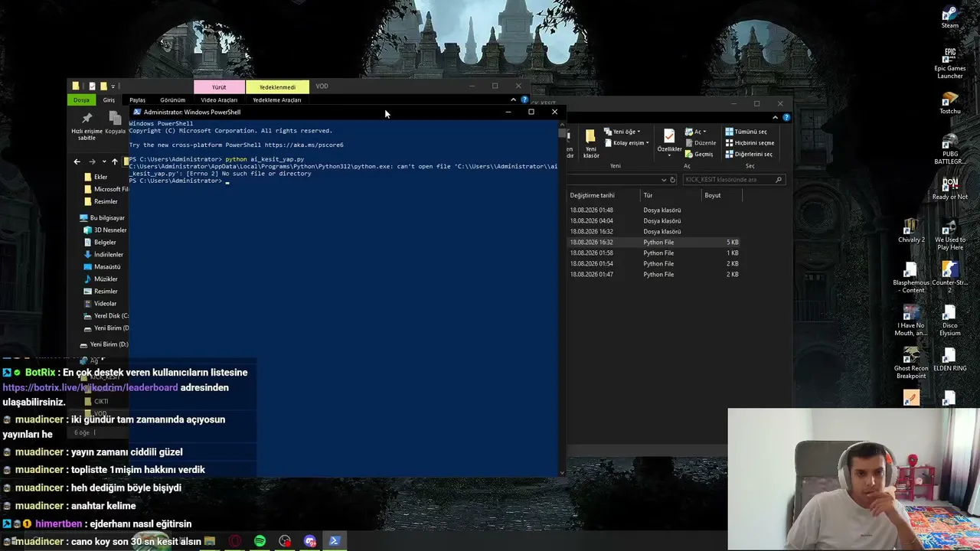
Task: Launch Chivalry 2 desktop icon
Action: pos(911,231)
